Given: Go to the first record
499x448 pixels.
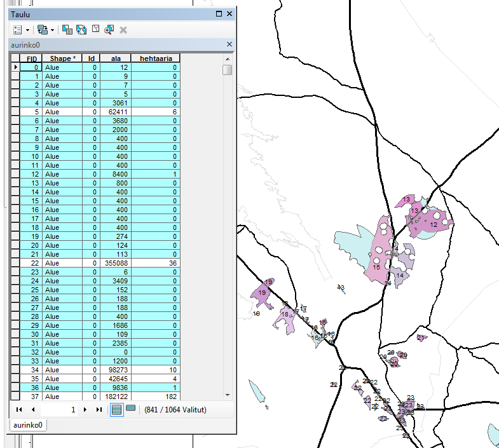Looking at the screenshot, I should pos(19,409).
